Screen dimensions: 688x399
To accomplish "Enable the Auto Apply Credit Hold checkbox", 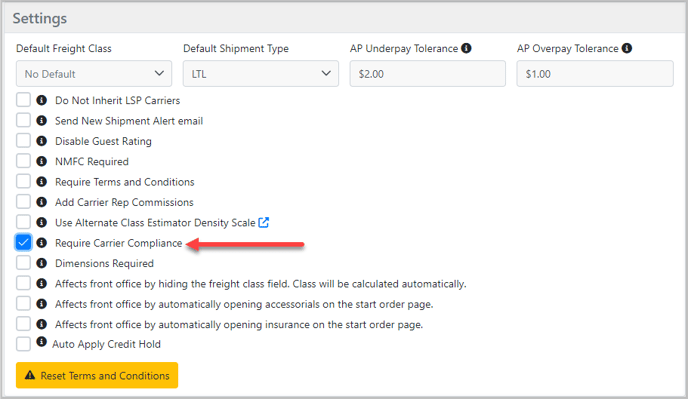I will tap(23, 344).
